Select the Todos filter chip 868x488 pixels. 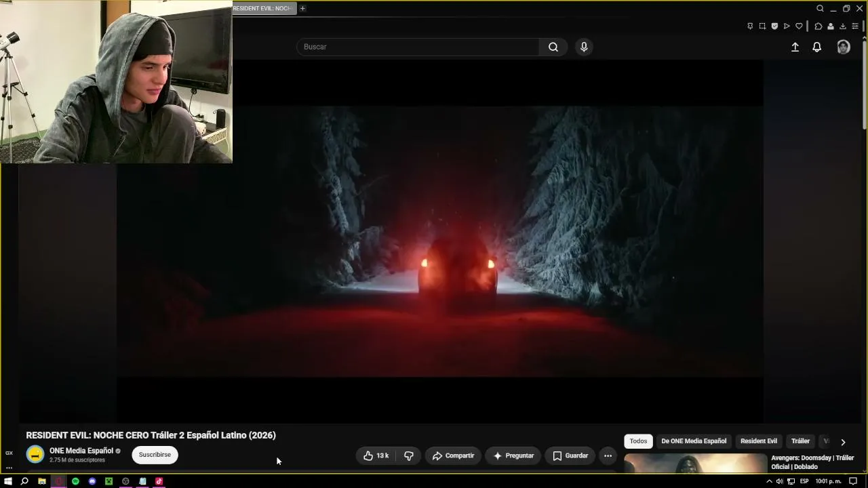[638, 441]
